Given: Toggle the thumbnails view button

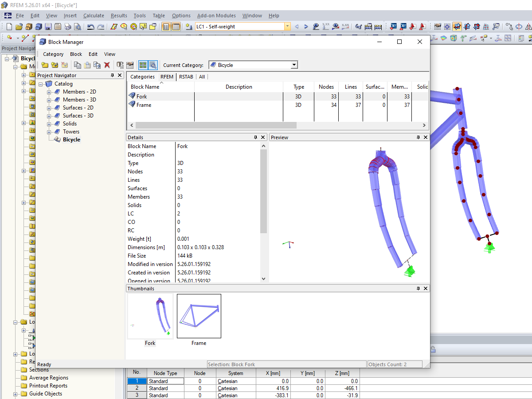Looking at the screenshot, I should tap(143, 65).
